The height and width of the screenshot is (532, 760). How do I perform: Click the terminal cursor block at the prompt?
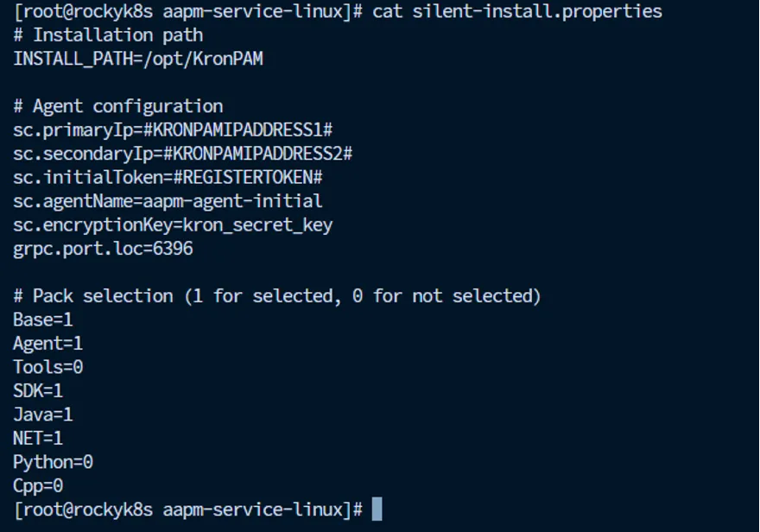coord(377,510)
